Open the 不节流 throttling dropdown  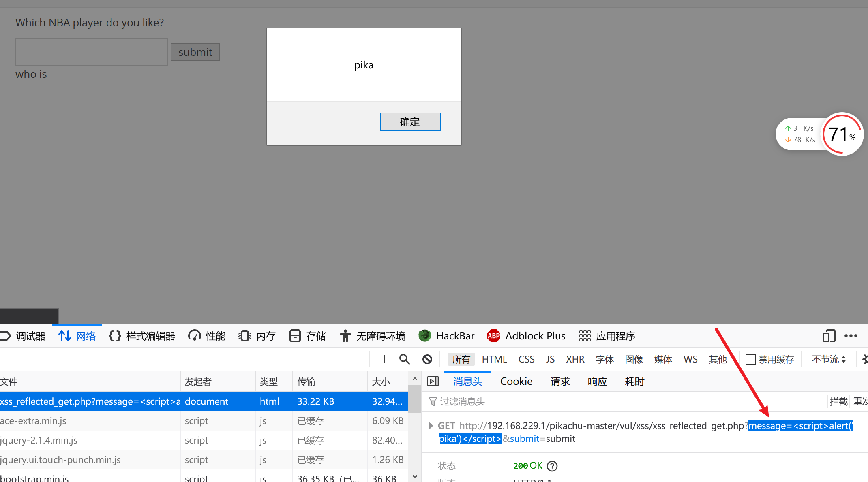coord(828,359)
